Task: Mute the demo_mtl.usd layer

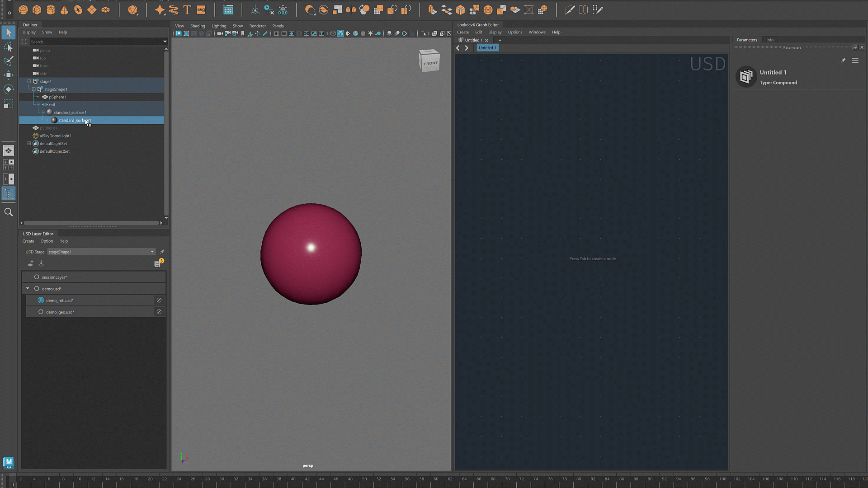Action: tap(159, 300)
